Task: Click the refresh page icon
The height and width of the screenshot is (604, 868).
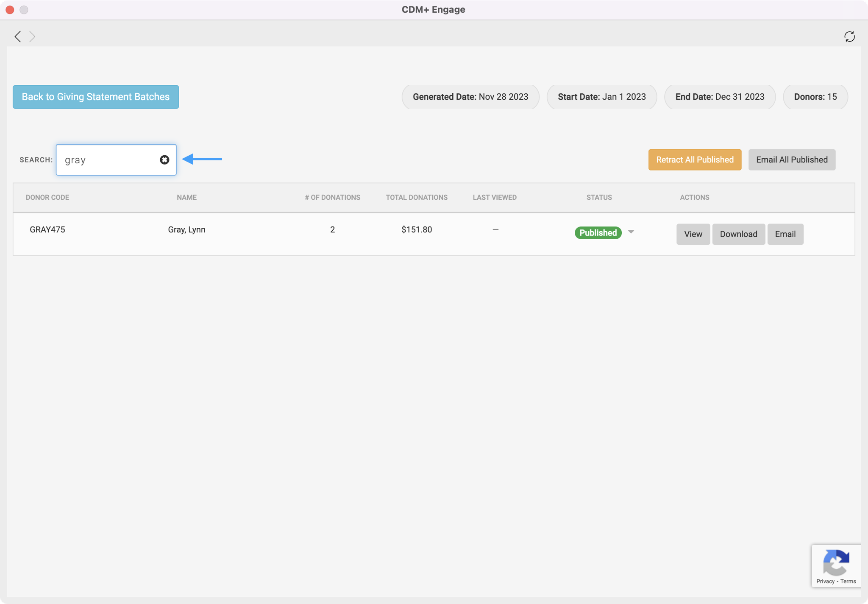Action: (x=849, y=36)
